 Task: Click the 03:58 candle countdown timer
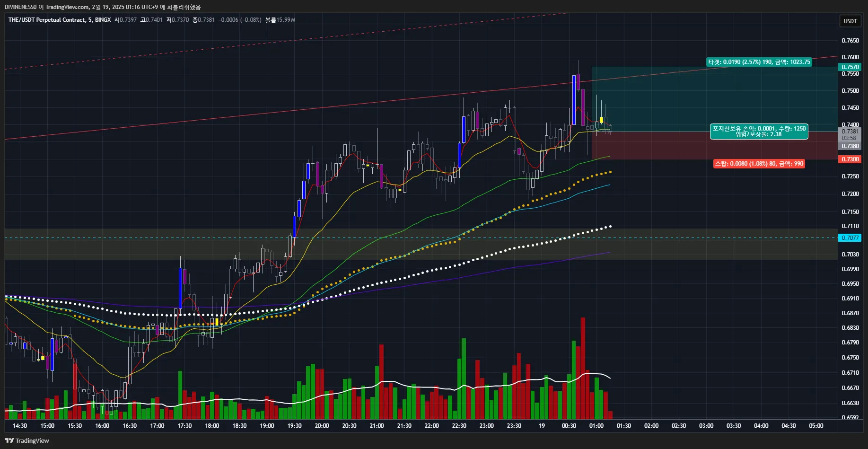pos(850,138)
